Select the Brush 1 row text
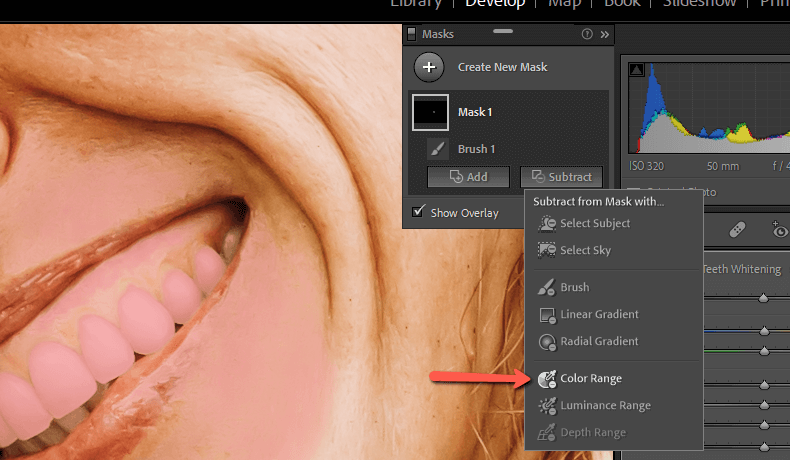The height and width of the screenshot is (460, 790). (x=476, y=149)
